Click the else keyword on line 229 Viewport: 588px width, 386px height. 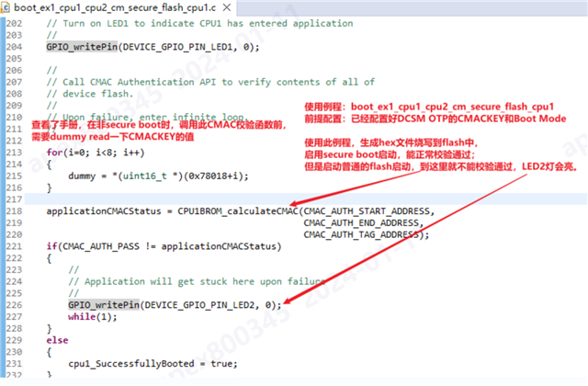click(57, 340)
